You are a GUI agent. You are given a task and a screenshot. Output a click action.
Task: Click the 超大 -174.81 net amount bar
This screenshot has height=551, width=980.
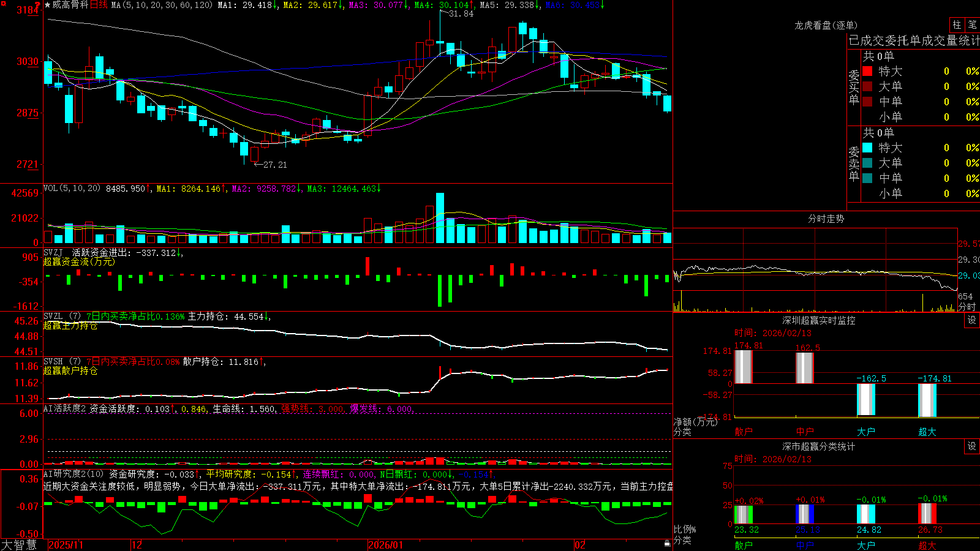pos(927,400)
